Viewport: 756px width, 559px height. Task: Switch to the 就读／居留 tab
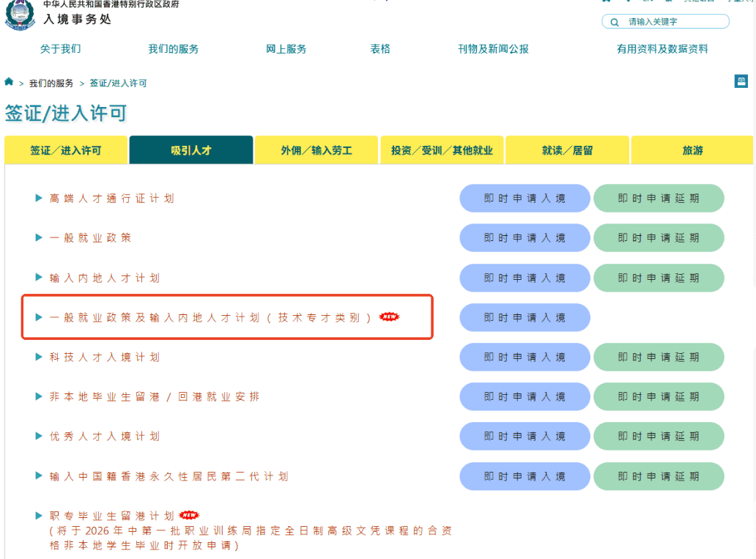tap(567, 149)
